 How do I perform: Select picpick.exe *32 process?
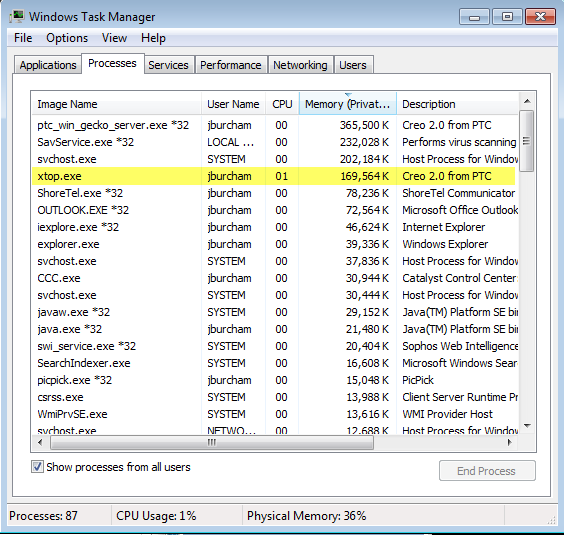[274, 380]
